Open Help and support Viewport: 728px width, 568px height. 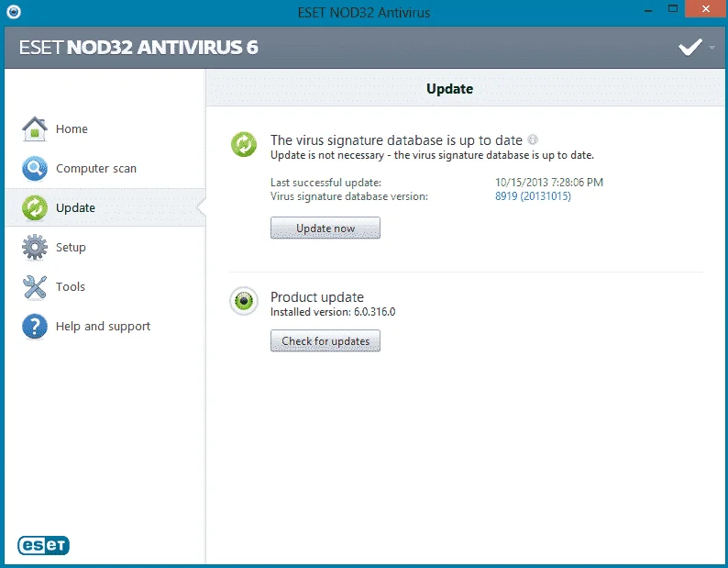click(105, 327)
